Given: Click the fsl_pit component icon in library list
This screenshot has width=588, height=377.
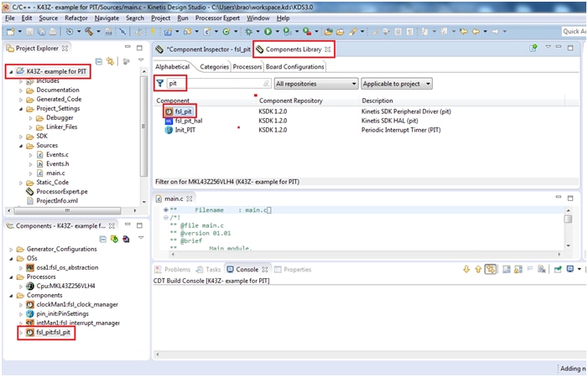Looking at the screenshot, I should 169,111.
